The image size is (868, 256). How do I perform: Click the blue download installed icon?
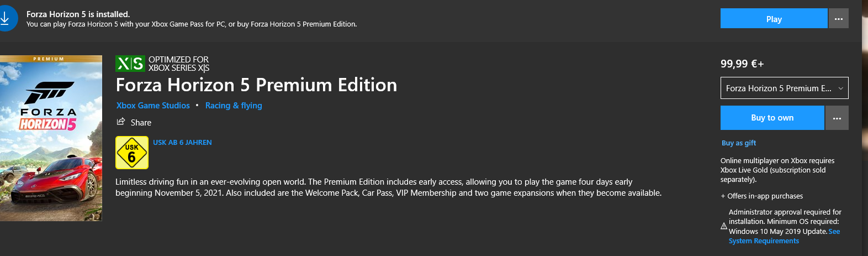click(x=6, y=19)
